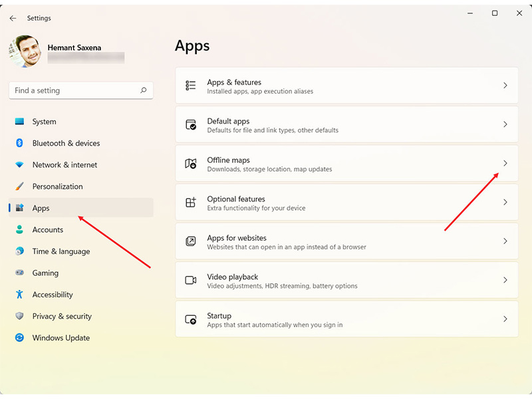This screenshot has width=532, height=399.
Task: Go to Gaming settings
Action: pos(80,273)
